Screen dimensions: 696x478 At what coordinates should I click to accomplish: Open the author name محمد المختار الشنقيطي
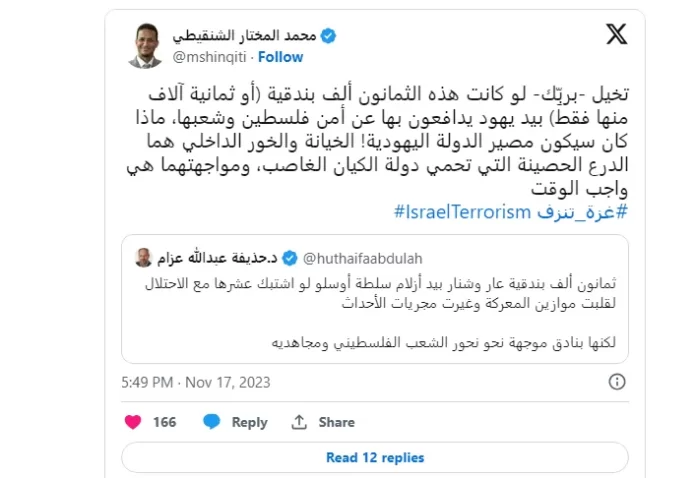tap(244, 36)
